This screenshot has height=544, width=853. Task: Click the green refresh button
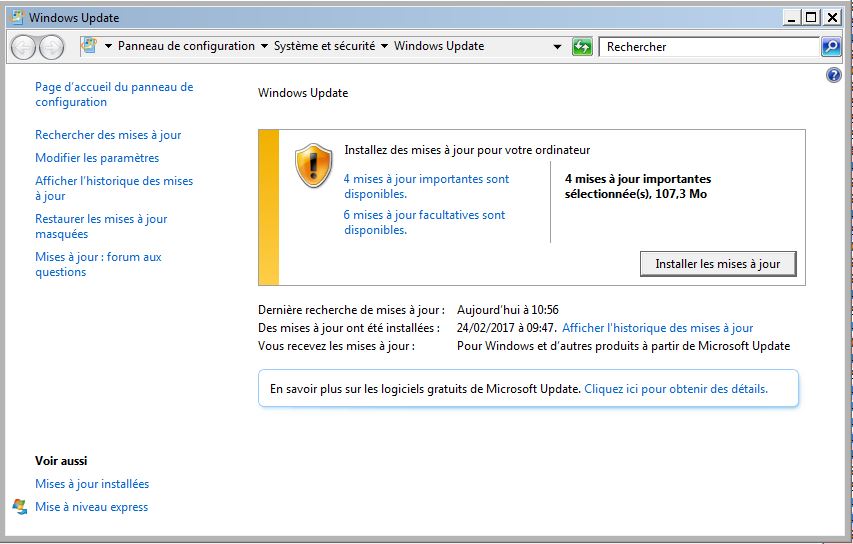pos(582,47)
